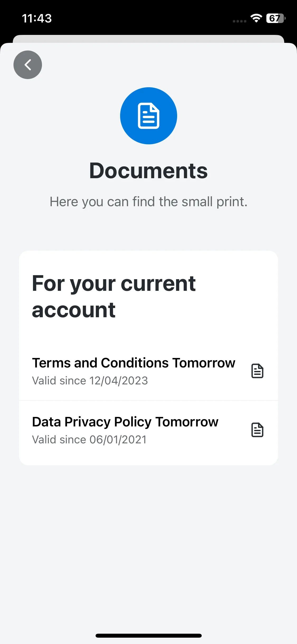The width and height of the screenshot is (297, 644).
Task: Open Data Privacy Policy Tomorrow
Action: point(148,430)
